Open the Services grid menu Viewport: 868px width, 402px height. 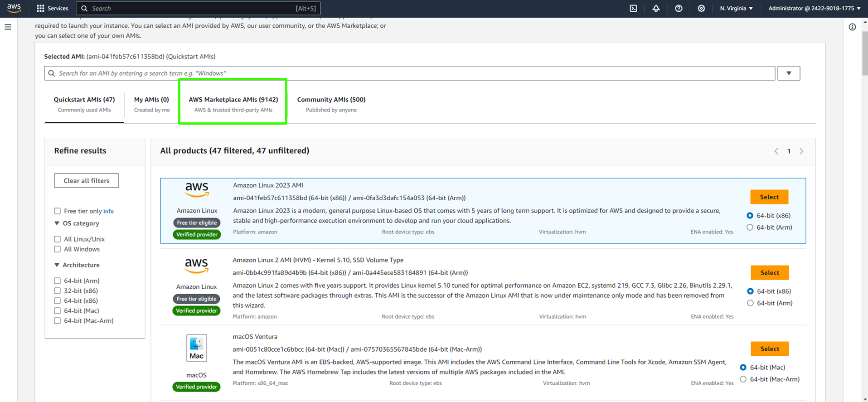tap(52, 8)
